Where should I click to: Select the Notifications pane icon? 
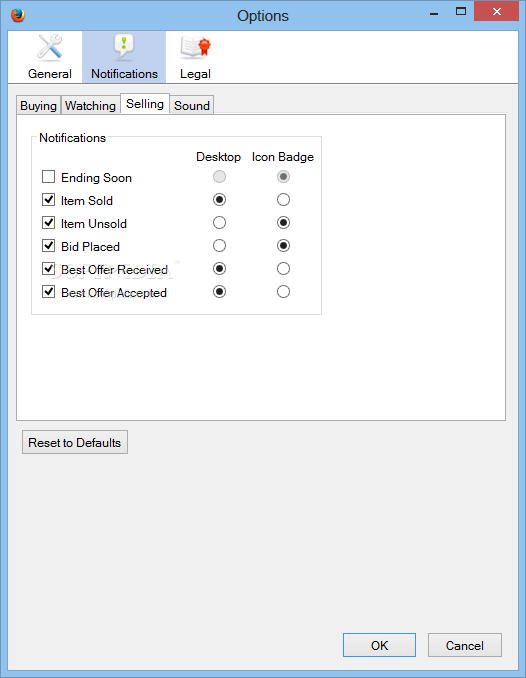click(x=124, y=57)
